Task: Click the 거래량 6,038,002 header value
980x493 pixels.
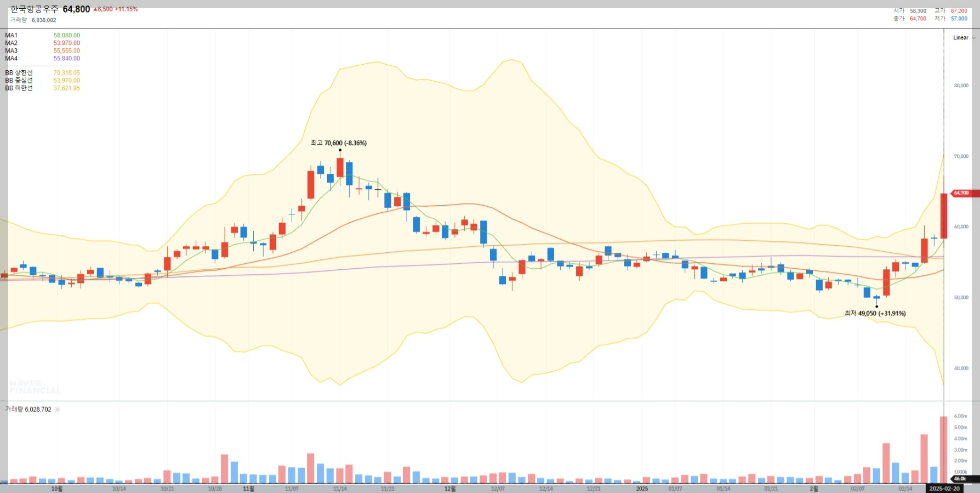Action: [x=33, y=20]
